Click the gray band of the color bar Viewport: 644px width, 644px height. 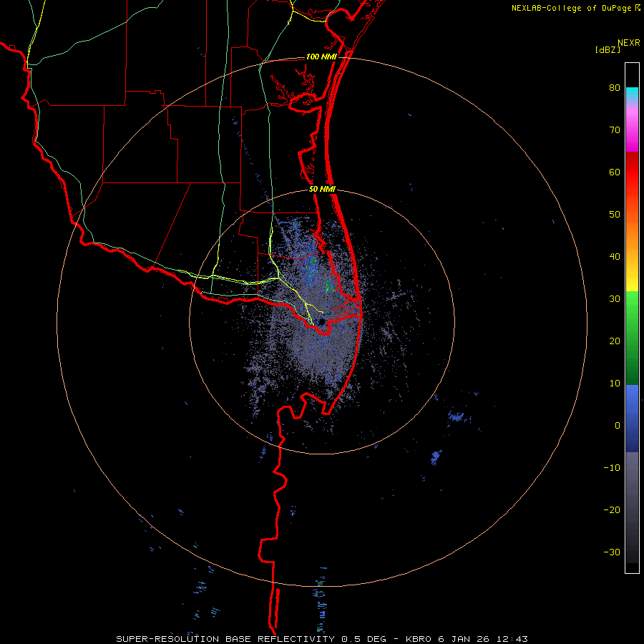coord(632,507)
